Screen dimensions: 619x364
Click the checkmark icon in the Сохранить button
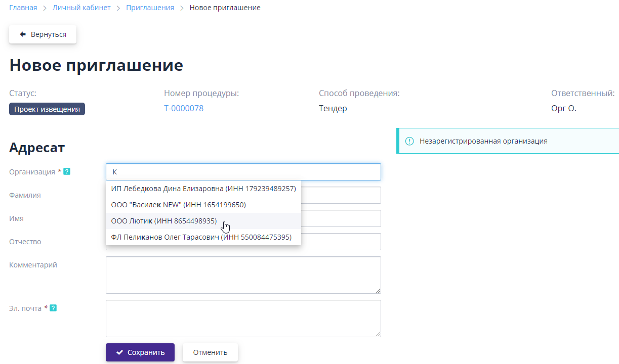coord(119,352)
